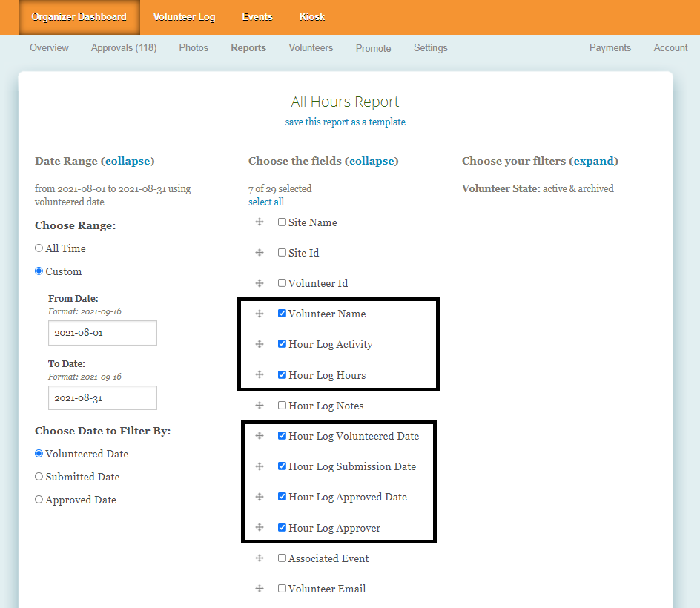Viewport: 700px width, 608px height.
Task: Uncheck Hour Log Approved Date checkbox
Action: tap(282, 496)
